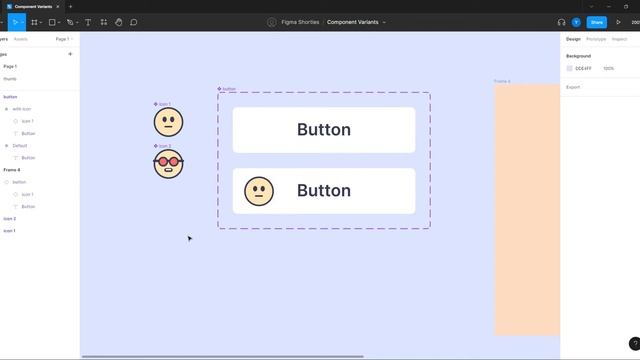Screen dimensions: 640x360
Task: Click the icon 1 label on canvas
Action: click(164, 104)
